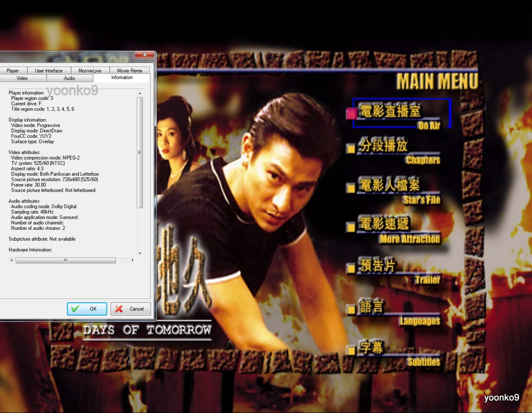
Task: Select the On Air menu item
Action: click(402, 113)
